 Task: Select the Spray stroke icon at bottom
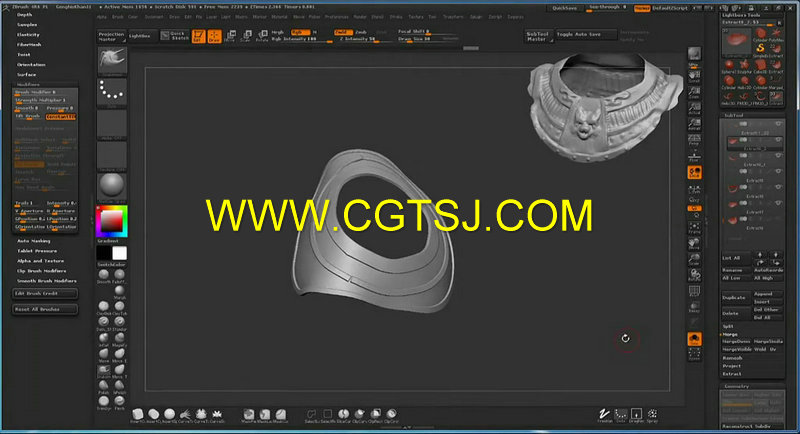652,415
